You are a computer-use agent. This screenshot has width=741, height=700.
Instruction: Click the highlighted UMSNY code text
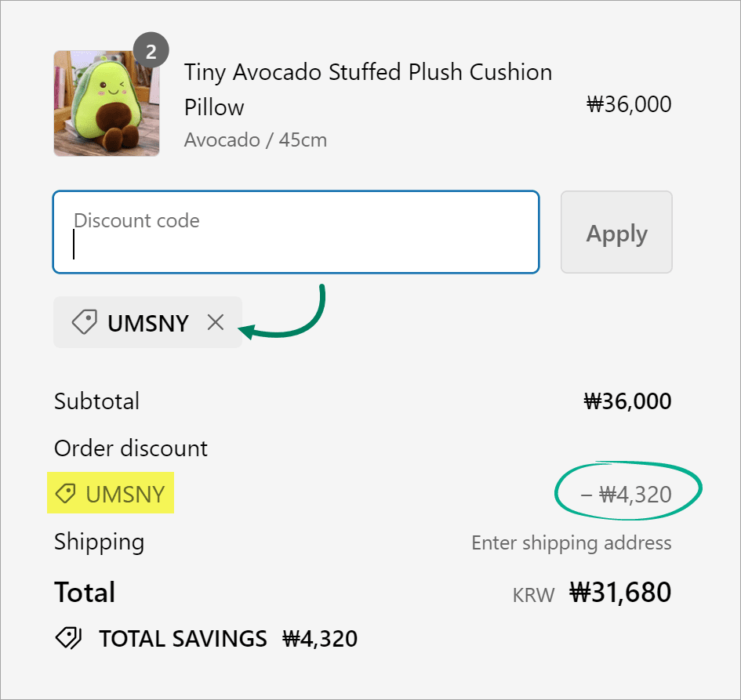pos(125,495)
